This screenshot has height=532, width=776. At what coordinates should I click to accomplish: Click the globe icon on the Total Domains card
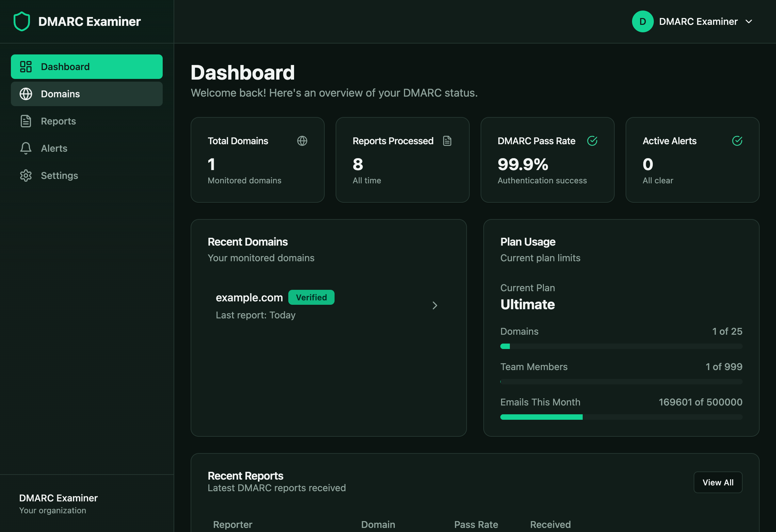(302, 140)
